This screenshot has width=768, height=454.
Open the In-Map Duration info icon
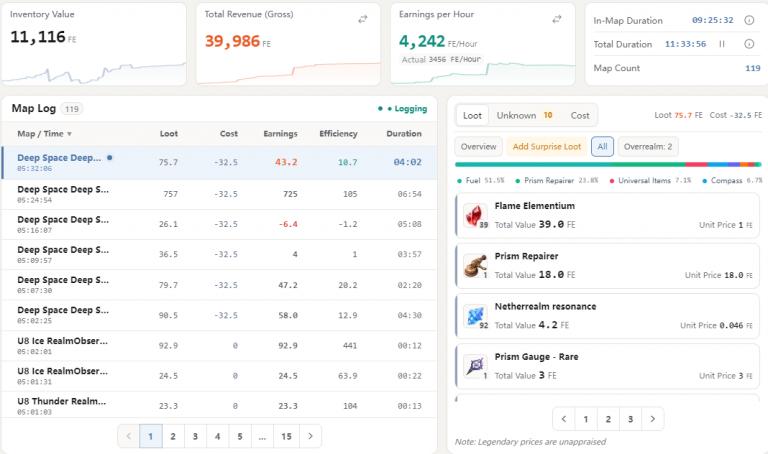point(749,20)
